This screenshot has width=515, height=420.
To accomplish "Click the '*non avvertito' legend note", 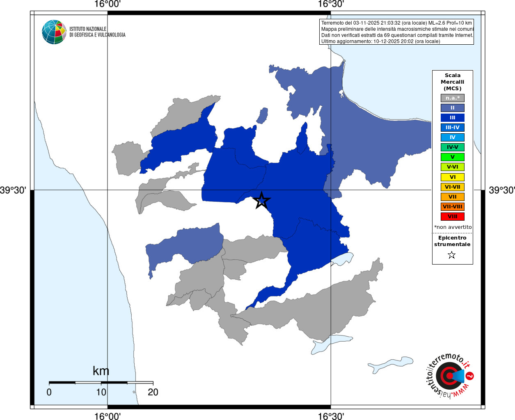I will coord(453,227).
